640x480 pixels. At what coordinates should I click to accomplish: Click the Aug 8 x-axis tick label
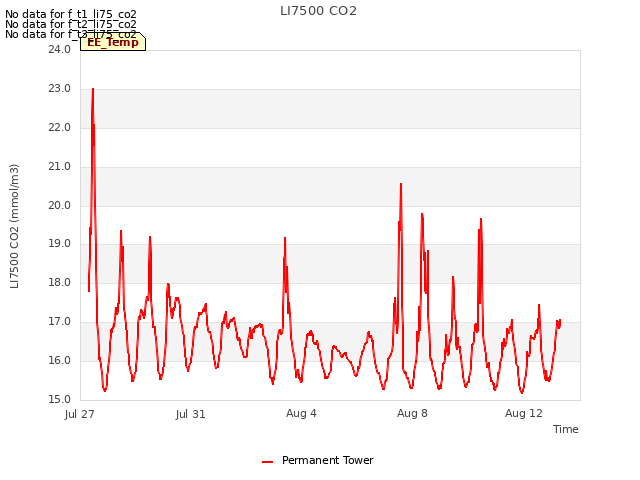(x=412, y=413)
